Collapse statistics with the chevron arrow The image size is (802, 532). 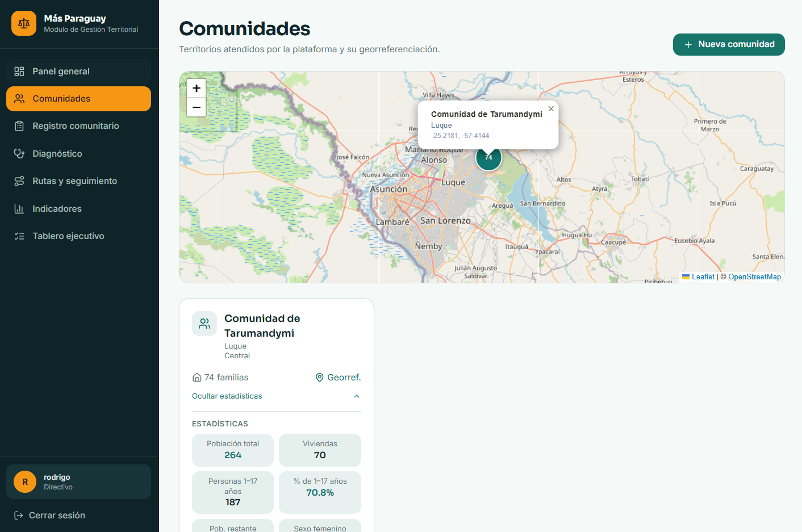point(357,396)
